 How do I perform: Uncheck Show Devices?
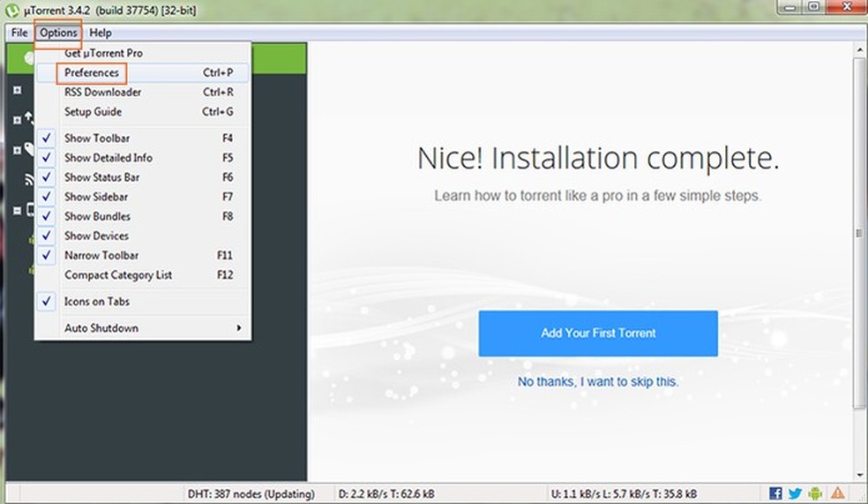142,236
